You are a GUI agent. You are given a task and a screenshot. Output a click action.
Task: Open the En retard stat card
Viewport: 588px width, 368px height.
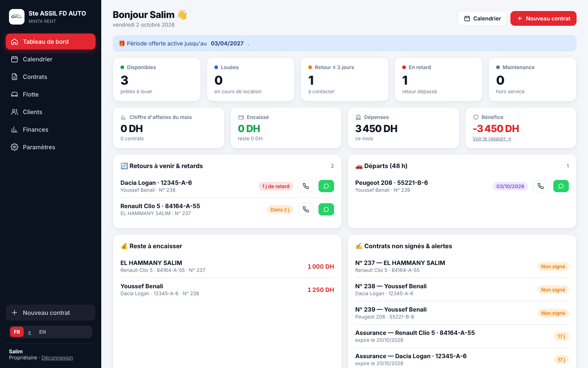point(439,79)
